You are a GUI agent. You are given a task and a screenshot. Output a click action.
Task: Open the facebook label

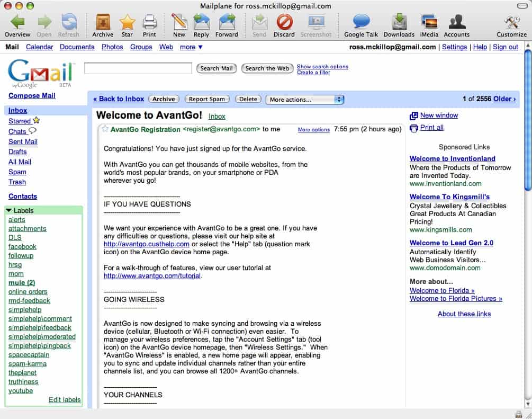22,246
